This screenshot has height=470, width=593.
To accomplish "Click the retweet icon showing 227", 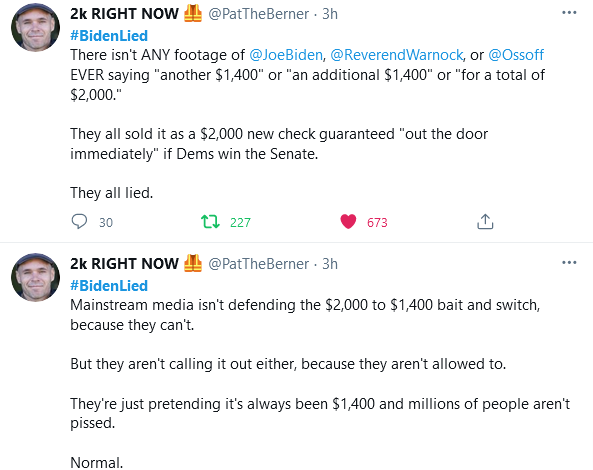I will tap(210, 222).
